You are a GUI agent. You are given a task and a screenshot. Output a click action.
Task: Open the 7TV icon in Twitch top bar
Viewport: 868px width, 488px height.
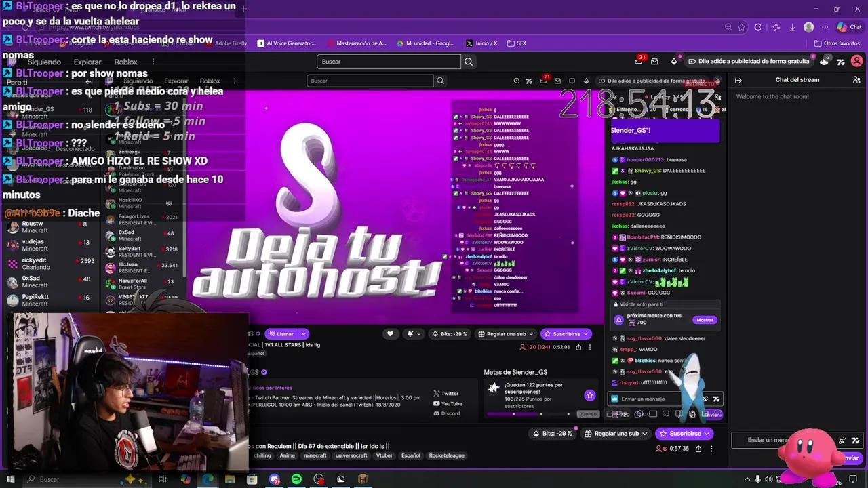(x=841, y=62)
